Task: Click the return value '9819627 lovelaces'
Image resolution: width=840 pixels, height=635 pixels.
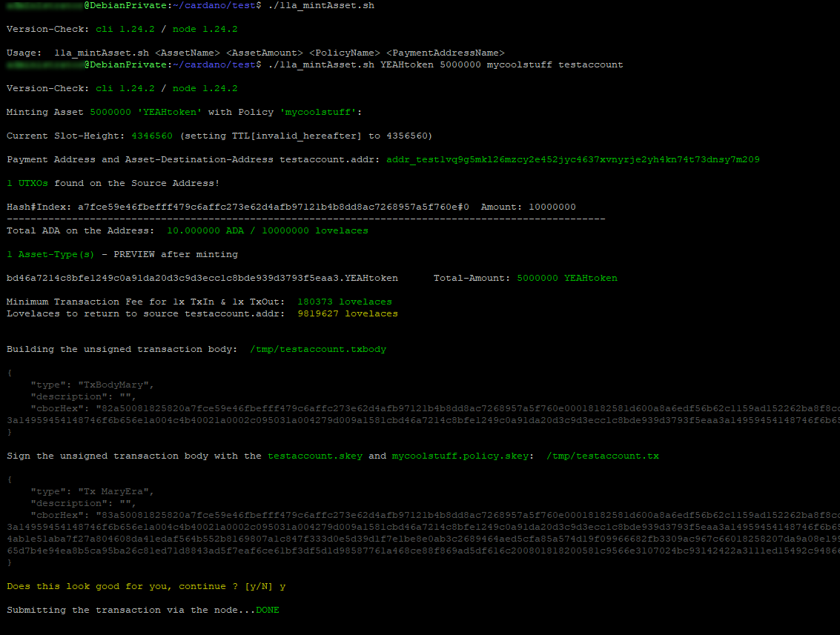Action: (x=348, y=313)
